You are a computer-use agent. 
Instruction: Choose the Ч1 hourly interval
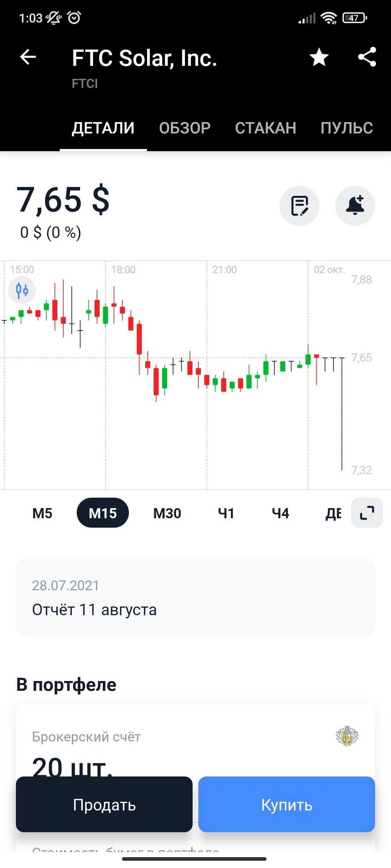coord(226,513)
